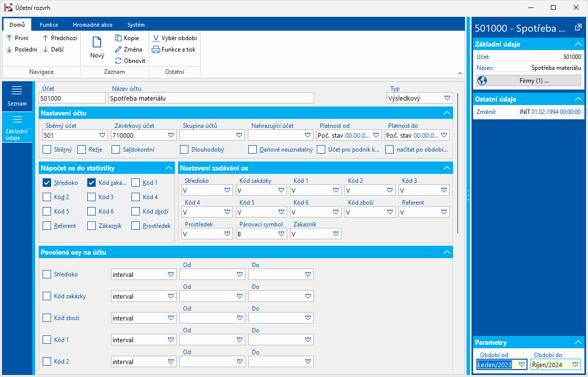Pop out the 501000 detail panel

point(578,28)
